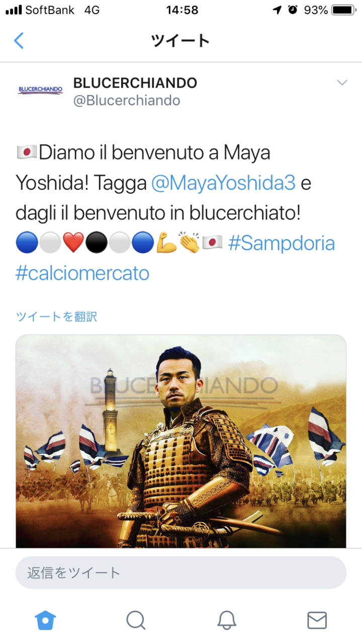
Task: Tap the @Blucerchiando handle
Action: 127,101
